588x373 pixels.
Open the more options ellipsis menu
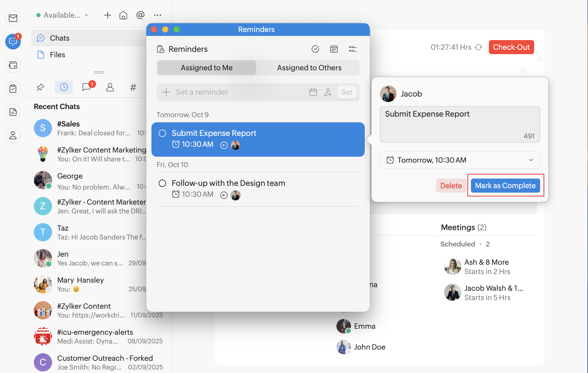(x=157, y=15)
